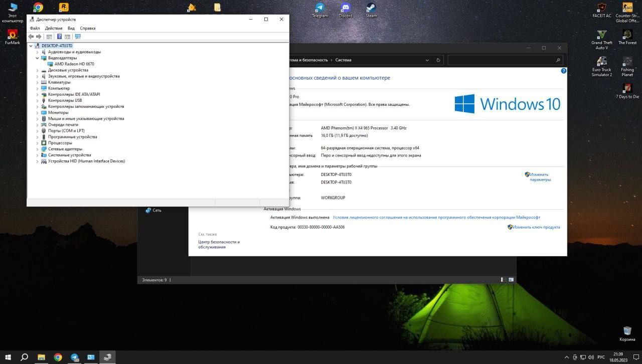This screenshot has width=642, height=364.
Task: Expand the Процессоры node
Action: [x=37, y=143]
